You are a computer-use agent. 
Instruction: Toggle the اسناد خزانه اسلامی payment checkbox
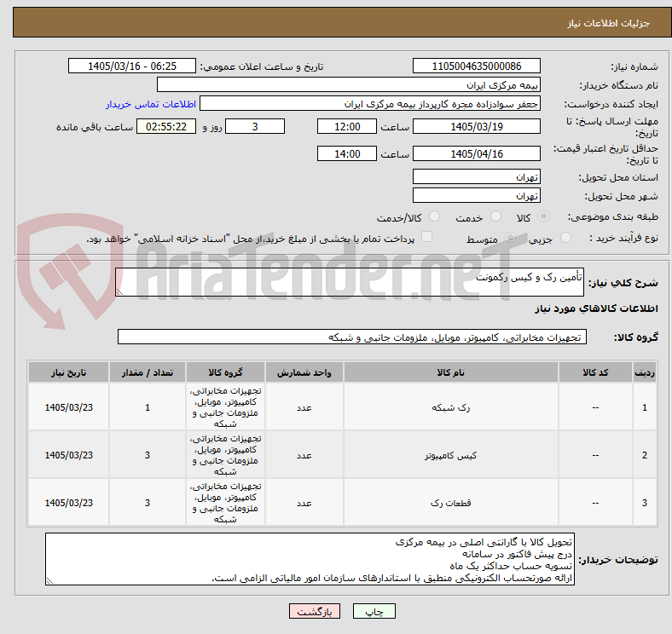pyautogui.click(x=427, y=237)
